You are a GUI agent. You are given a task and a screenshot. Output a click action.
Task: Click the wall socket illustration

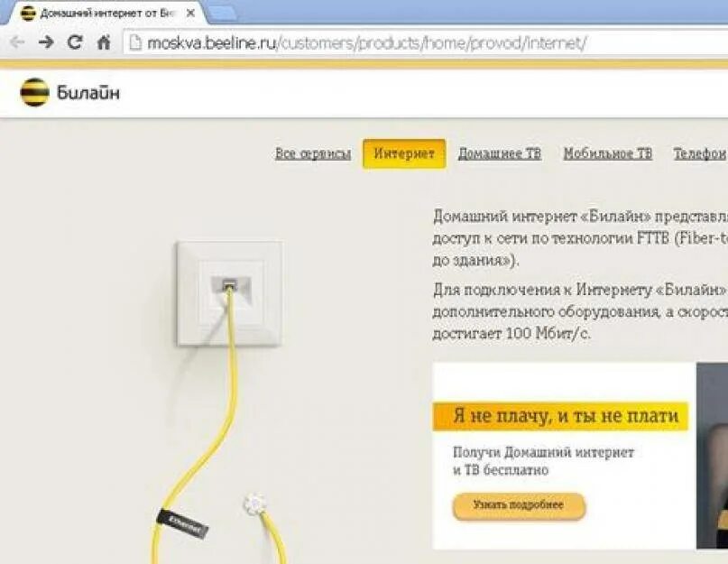coord(229,293)
